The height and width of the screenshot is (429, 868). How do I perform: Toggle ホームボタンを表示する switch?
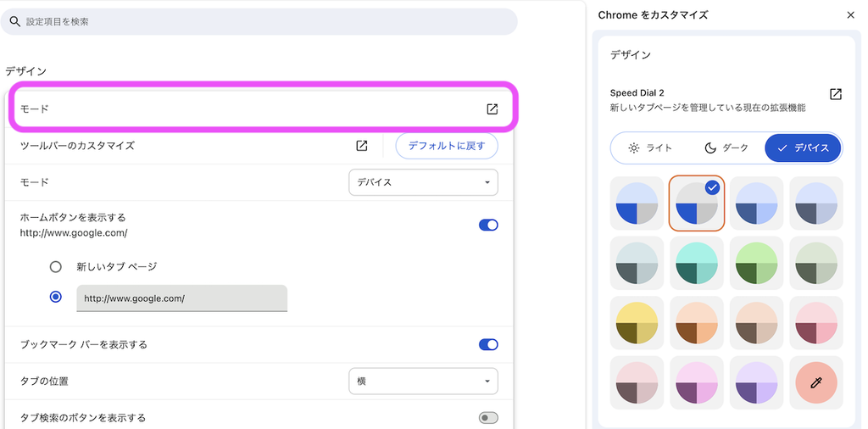click(x=488, y=225)
